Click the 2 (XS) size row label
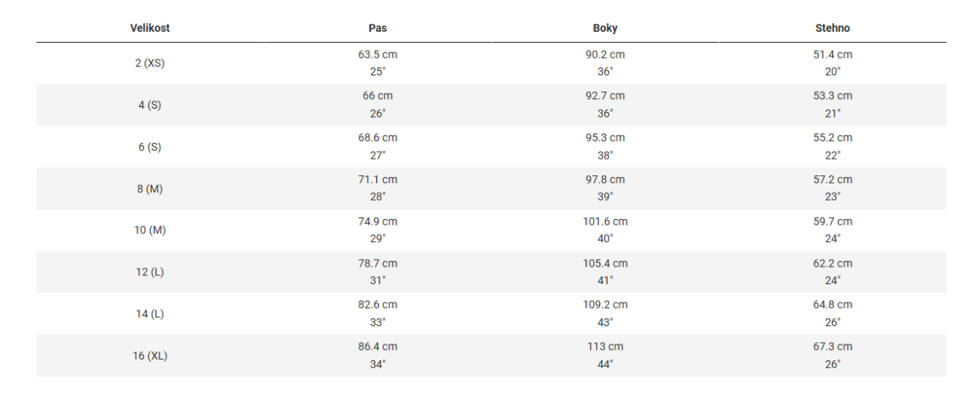Viewport: 980px width, 396px height. pos(150,63)
